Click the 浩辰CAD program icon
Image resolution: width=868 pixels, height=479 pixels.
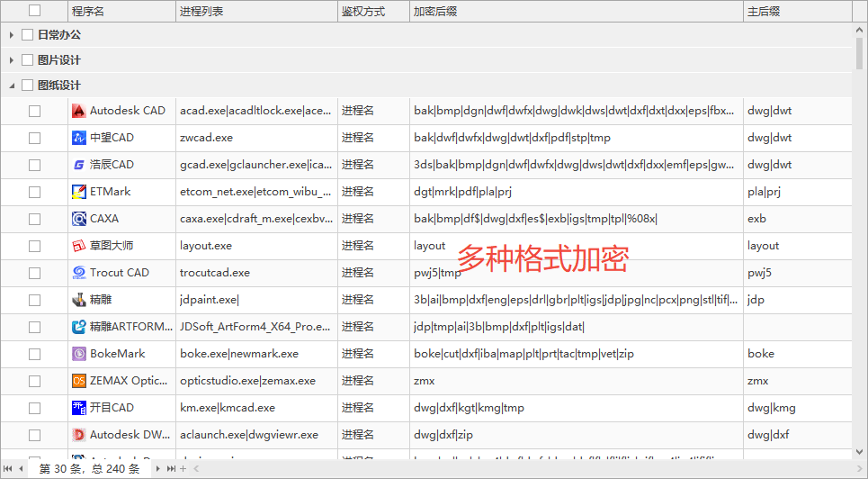pos(79,165)
